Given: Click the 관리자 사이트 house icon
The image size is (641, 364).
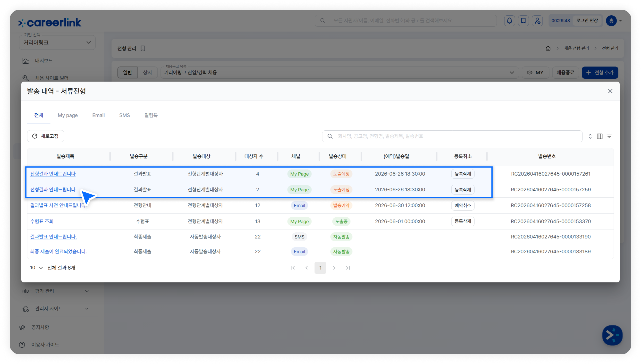Looking at the screenshot, I should (x=25, y=308).
